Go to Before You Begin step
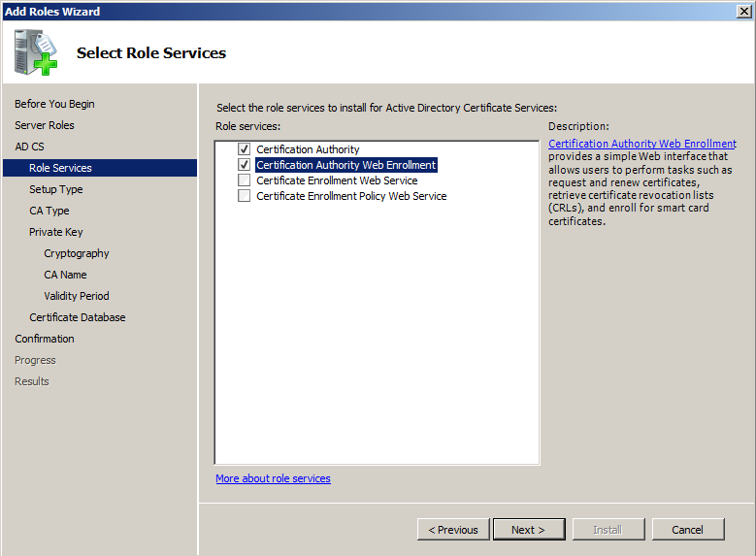The image size is (756, 556). point(54,104)
